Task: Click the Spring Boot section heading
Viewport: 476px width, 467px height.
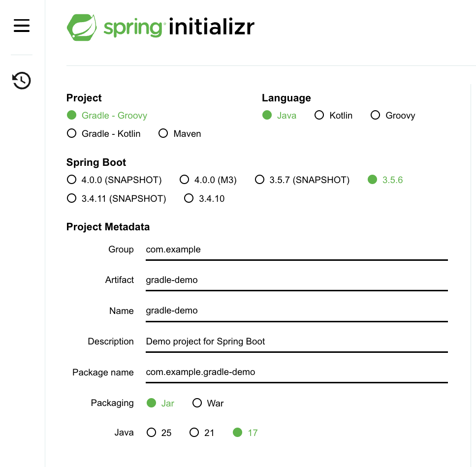Action: [96, 162]
